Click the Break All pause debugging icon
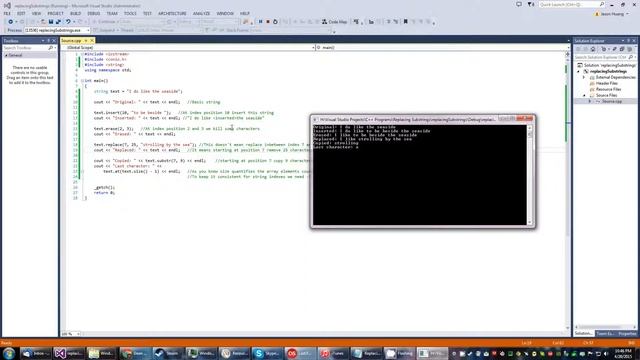This screenshot has height=360, width=640. [260, 22]
